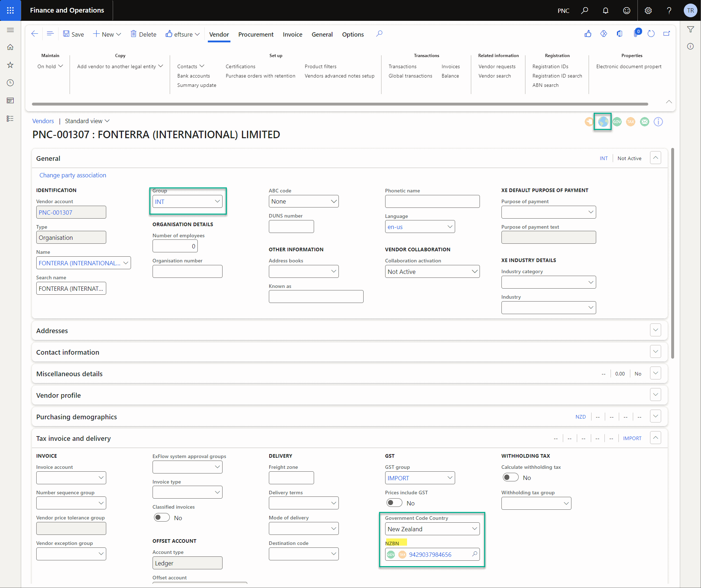
Task: Click the DUNS number input field
Action: (x=291, y=227)
